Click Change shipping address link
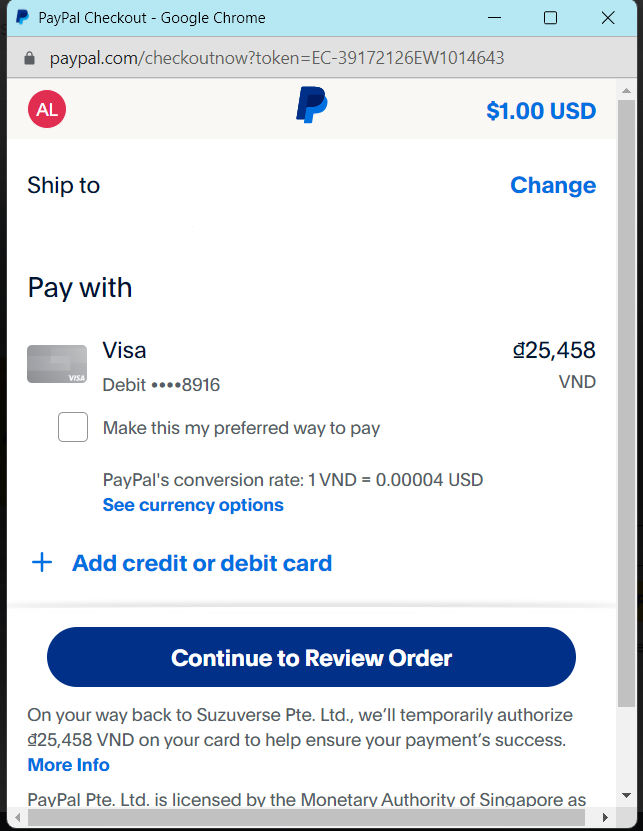 point(552,185)
